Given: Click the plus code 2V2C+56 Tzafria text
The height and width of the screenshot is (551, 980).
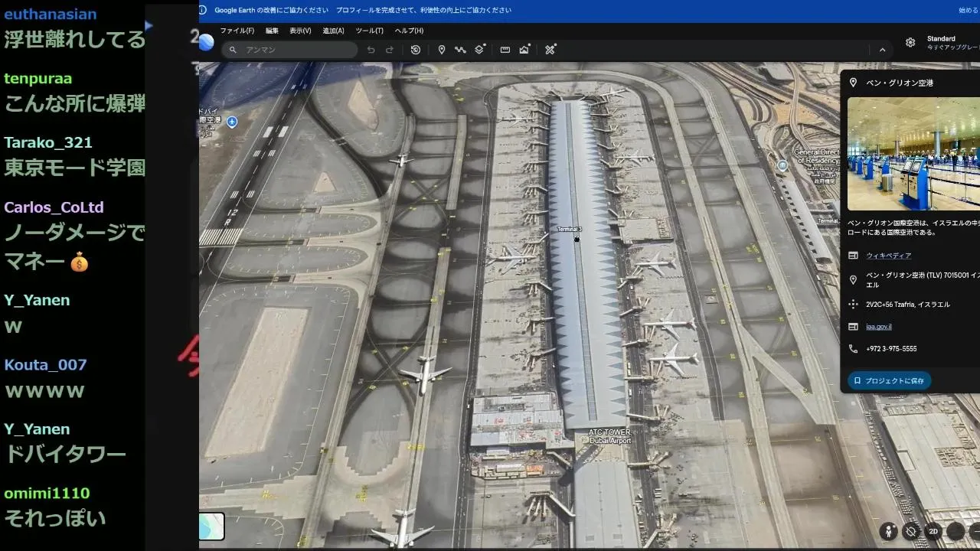Looking at the screenshot, I should click(x=907, y=305).
